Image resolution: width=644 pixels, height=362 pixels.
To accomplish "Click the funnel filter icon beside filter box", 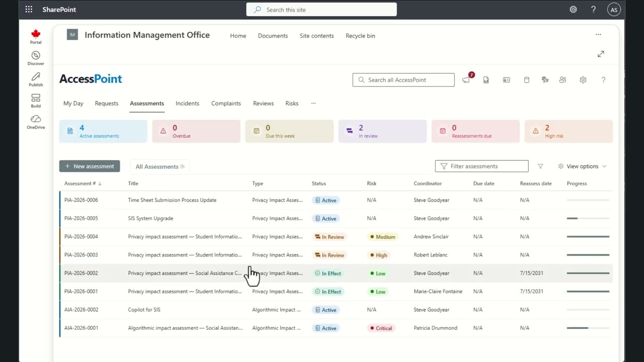I will coord(540,166).
